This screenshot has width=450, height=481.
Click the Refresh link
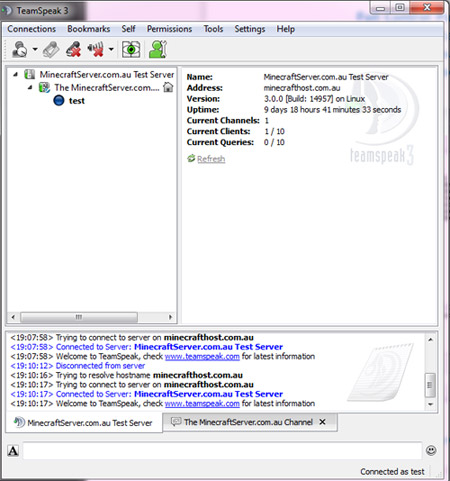[211, 159]
